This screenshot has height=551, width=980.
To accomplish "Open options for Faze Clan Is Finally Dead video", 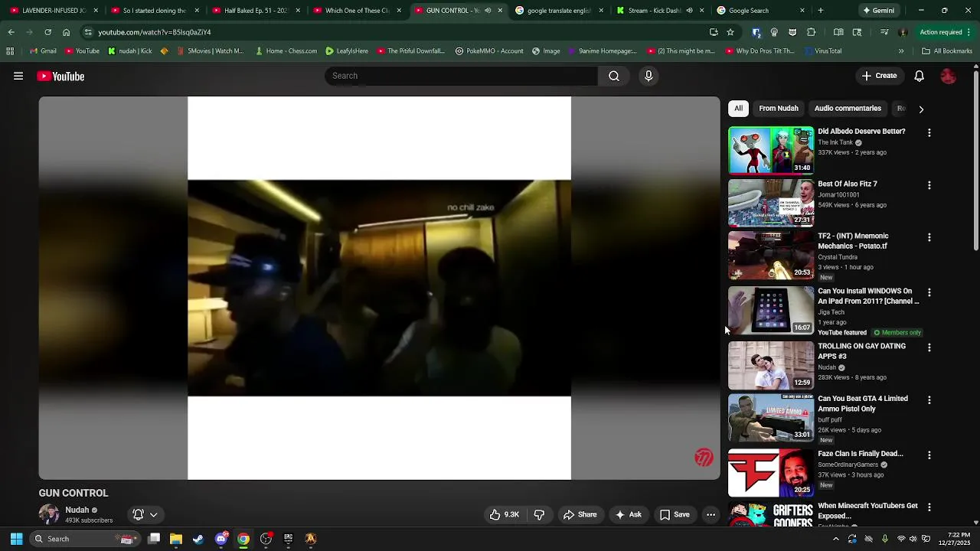I will 929,455.
